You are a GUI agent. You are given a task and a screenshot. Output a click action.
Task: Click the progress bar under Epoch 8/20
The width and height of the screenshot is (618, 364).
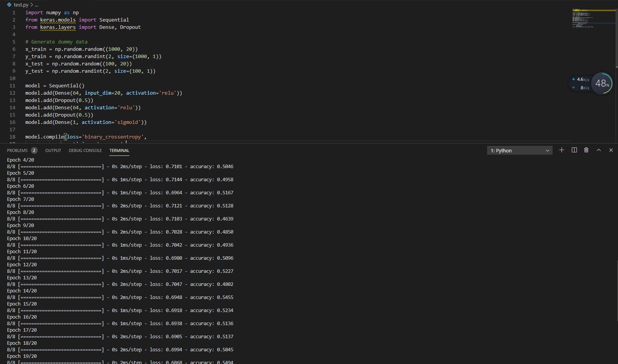pos(61,219)
